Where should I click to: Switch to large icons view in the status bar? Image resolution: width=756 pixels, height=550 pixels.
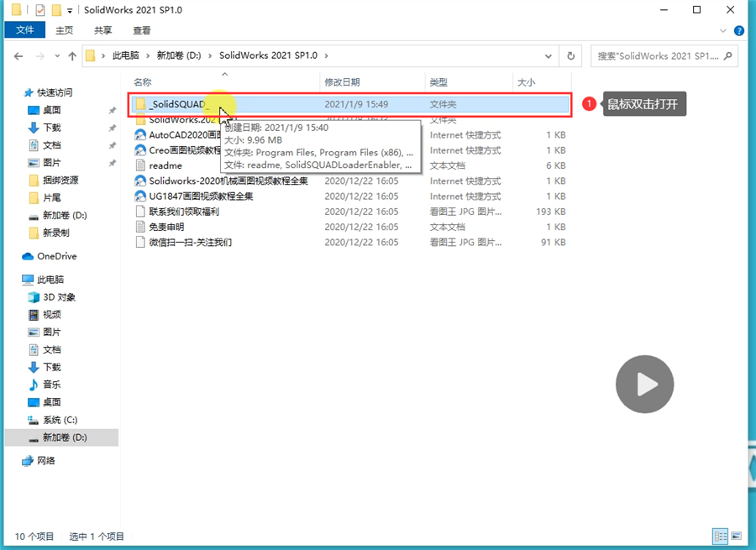(x=736, y=536)
